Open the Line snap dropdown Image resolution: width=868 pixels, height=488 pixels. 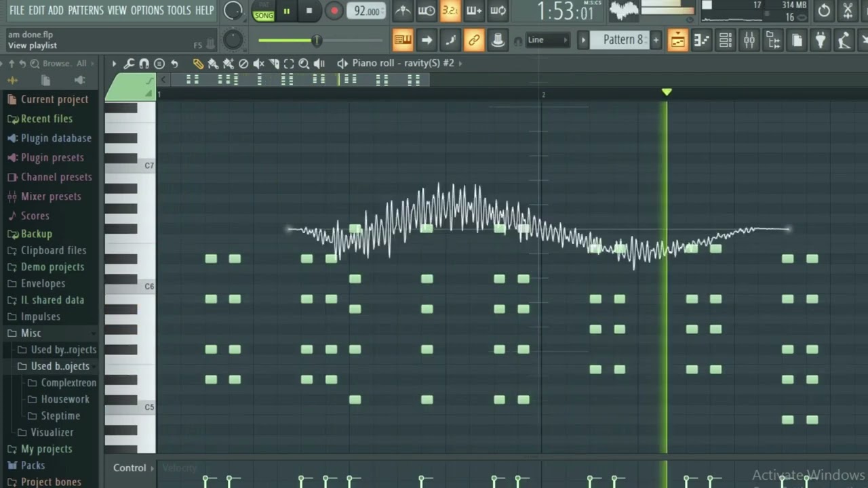pos(547,40)
